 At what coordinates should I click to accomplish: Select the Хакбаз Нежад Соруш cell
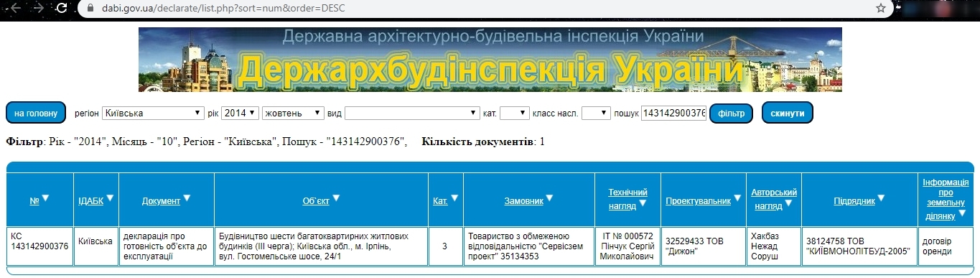774,246
